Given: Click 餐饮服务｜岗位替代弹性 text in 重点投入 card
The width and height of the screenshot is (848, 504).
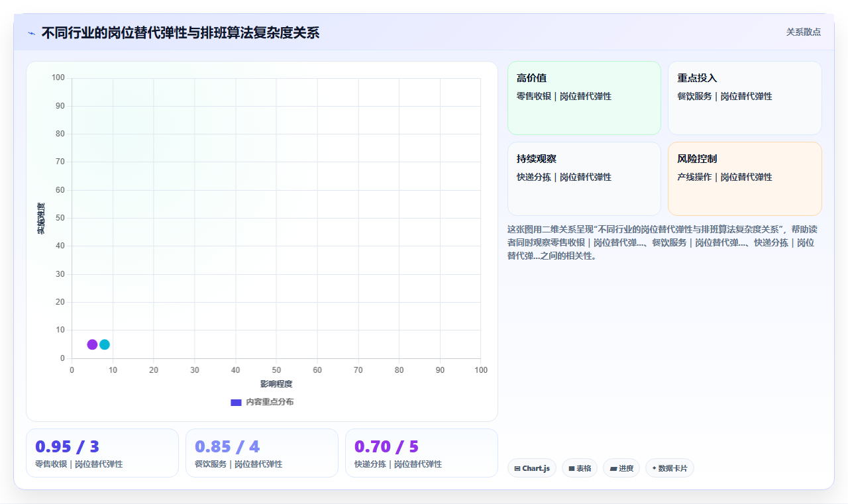Looking at the screenshot, I should tap(725, 97).
